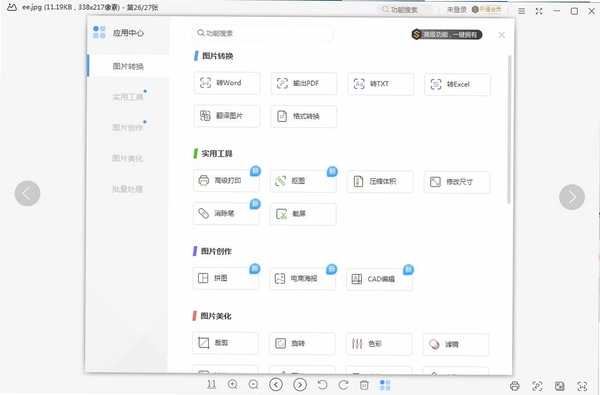Click the print icon in bottom toolbar
Viewport: 600px width, 395px height.
[515, 386]
